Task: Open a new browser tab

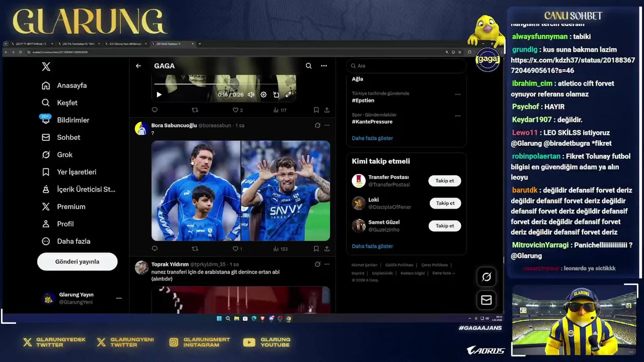Action: coord(200,44)
